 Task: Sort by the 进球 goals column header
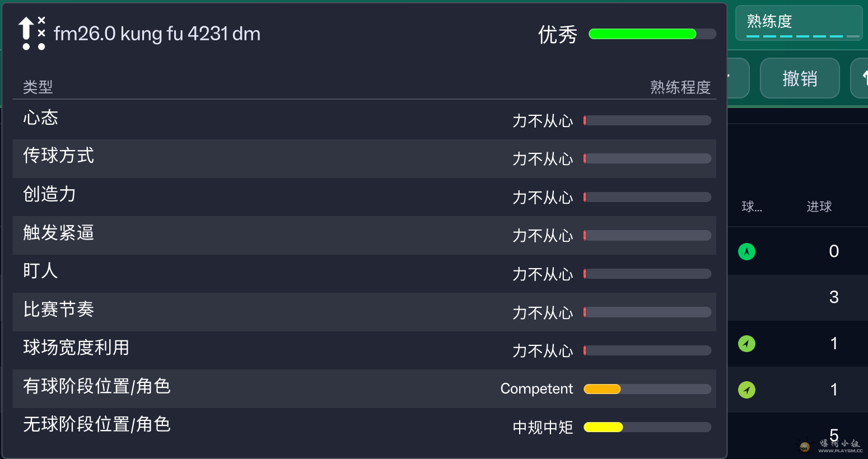pyautogui.click(x=819, y=207)
